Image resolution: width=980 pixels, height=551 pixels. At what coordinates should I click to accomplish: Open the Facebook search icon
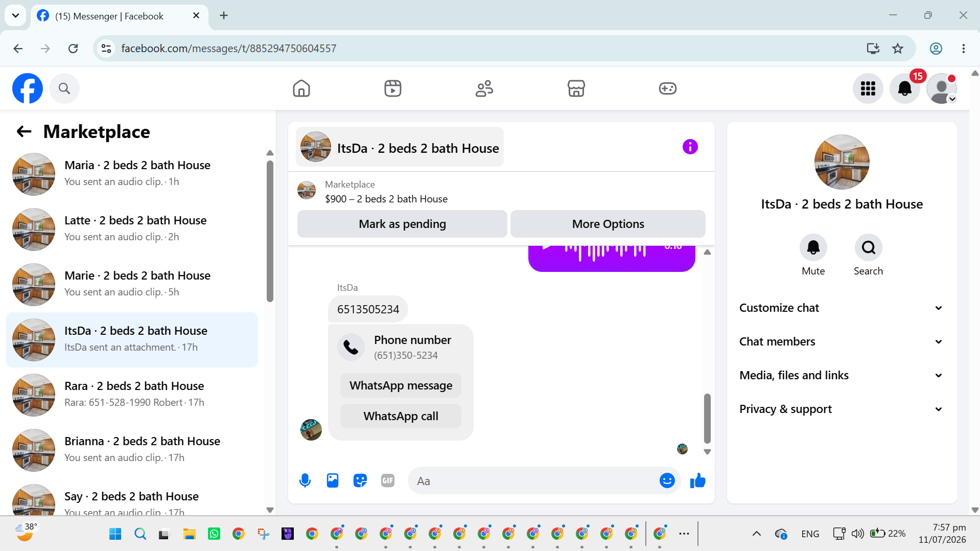point(64,88)
